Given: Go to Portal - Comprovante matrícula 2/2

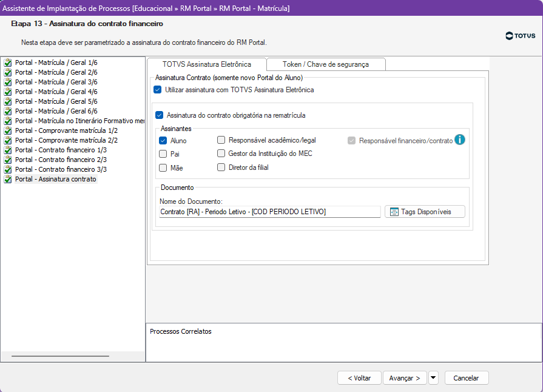Looking at the screenshot, I should (x=67, y=140).
